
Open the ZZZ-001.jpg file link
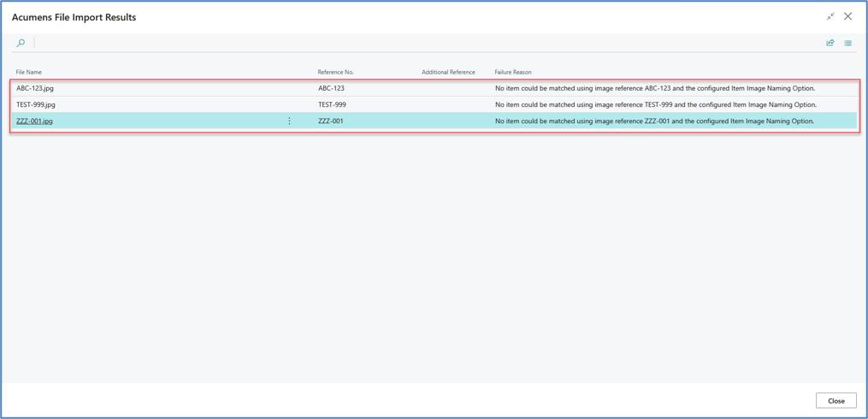coord(34,121)
